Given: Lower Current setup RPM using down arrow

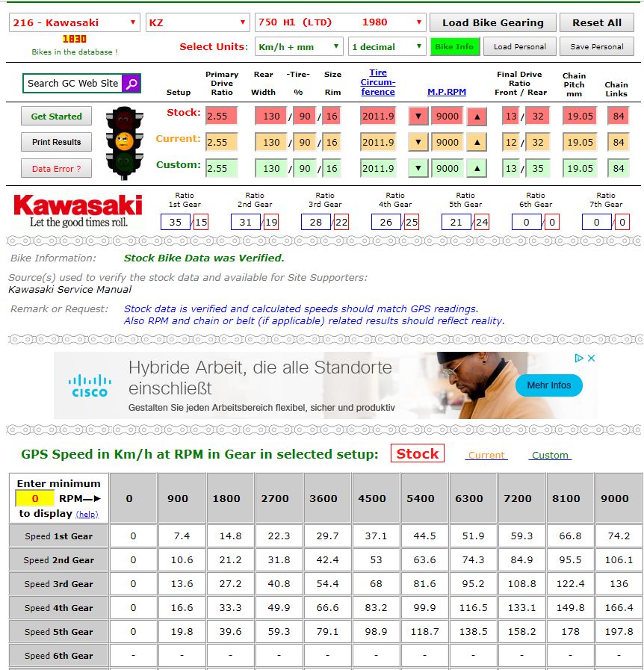Looking at the screenshot, I should [x=418, y=143].
